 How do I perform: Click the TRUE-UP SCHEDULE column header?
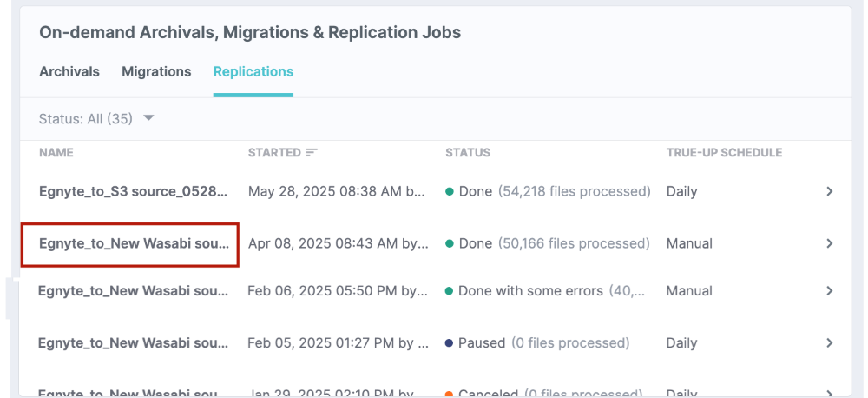(x=724, y=152)
